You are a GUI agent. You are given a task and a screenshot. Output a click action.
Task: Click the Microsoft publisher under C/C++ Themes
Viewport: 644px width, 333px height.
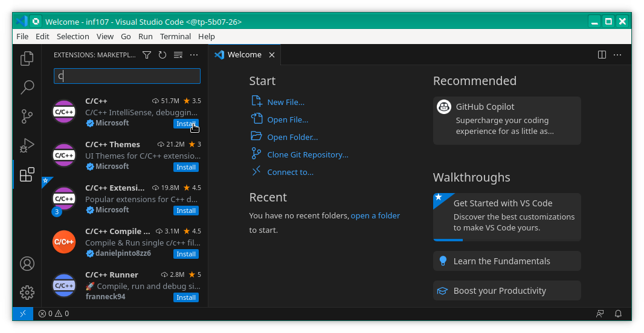pos(112,166)
